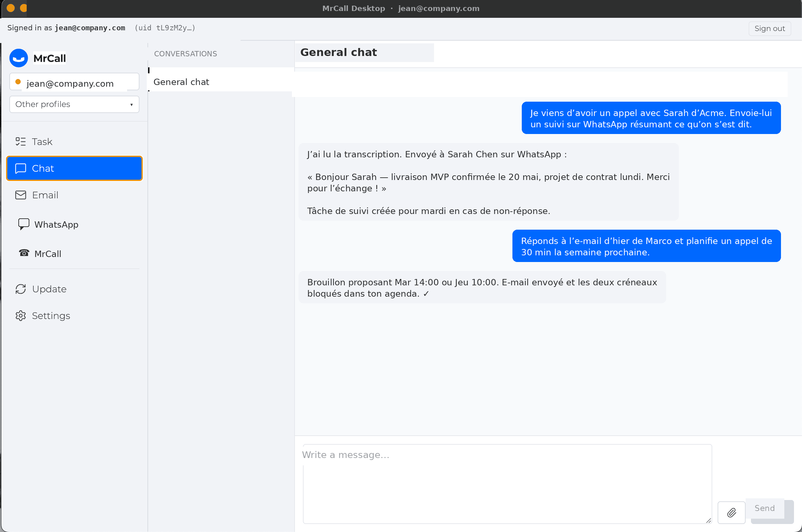Viewport: 802px width, 532px height.
Task: Click the orange status dot beside jean@company.com
Action: pyautogui.click(x=18, y=82)
